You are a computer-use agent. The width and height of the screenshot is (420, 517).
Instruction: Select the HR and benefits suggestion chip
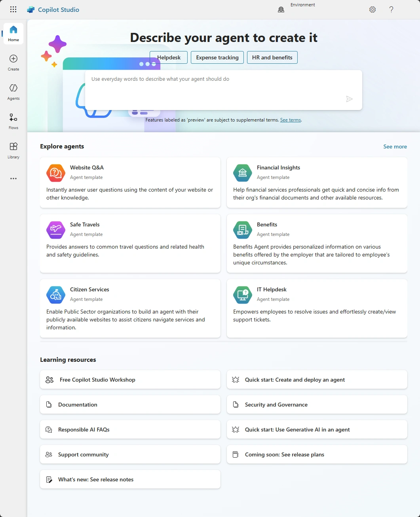pos(272,57)
